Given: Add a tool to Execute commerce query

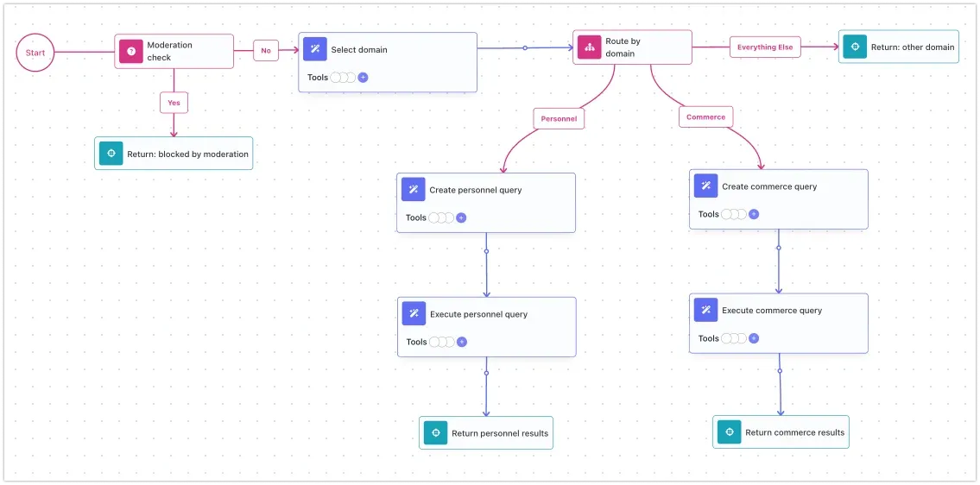Looking at the screenshot, I should tap(754, 338).
